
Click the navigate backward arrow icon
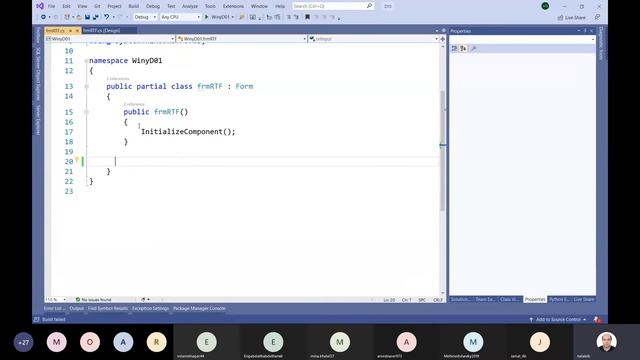coord(43,17)
